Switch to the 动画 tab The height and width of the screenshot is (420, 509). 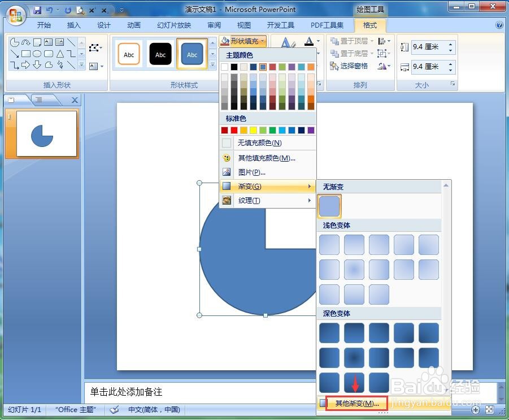click(x=134, y=25)
